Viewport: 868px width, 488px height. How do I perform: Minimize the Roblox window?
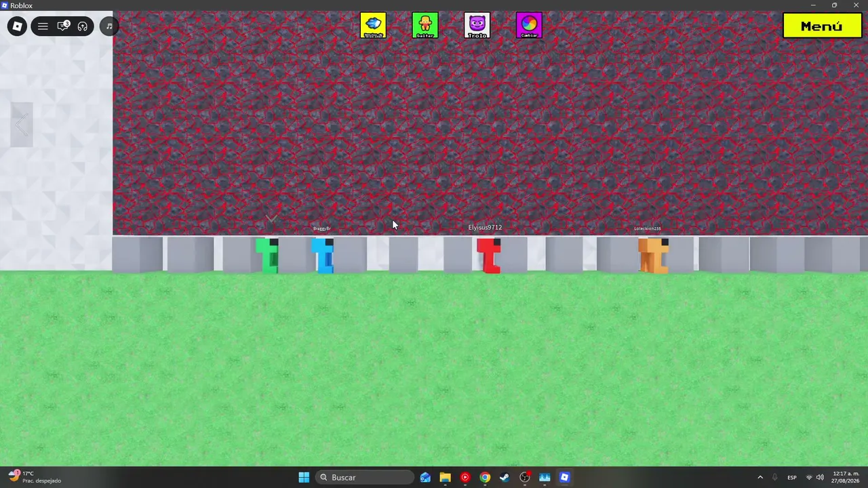[813, 5]
